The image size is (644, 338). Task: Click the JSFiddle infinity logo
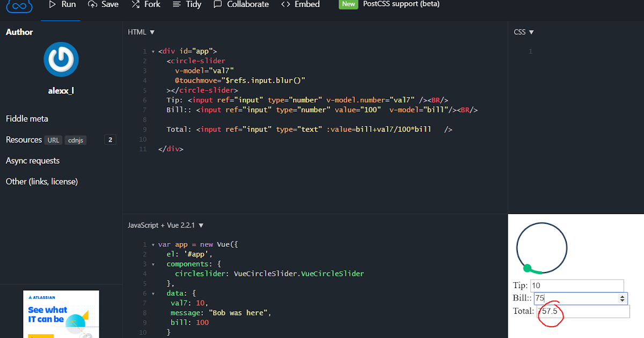(19, 5)
